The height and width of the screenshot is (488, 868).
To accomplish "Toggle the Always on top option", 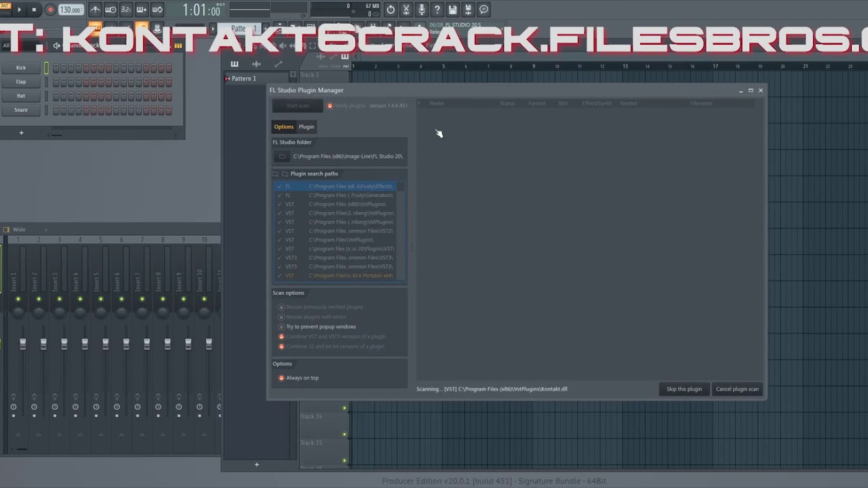I will 281,378.
